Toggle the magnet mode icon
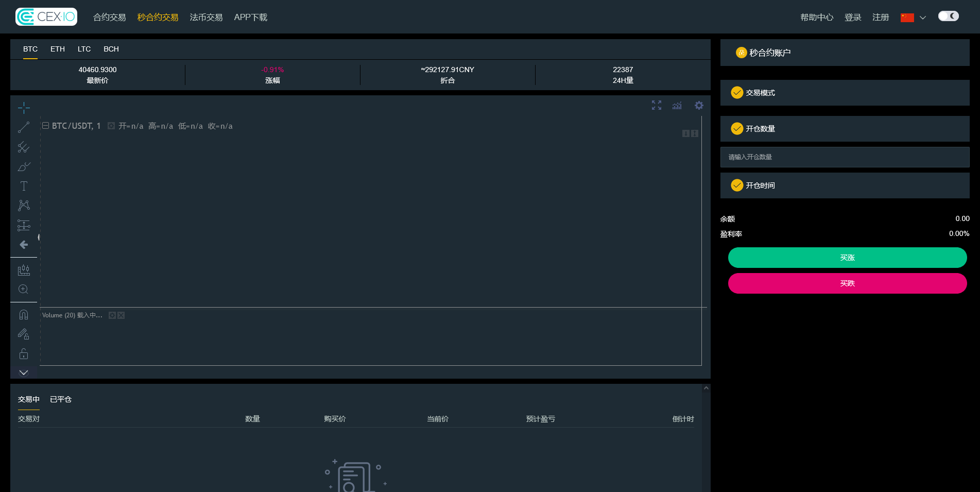The width and height of the screenshot is (980, 492). click(x=24, y=315)
